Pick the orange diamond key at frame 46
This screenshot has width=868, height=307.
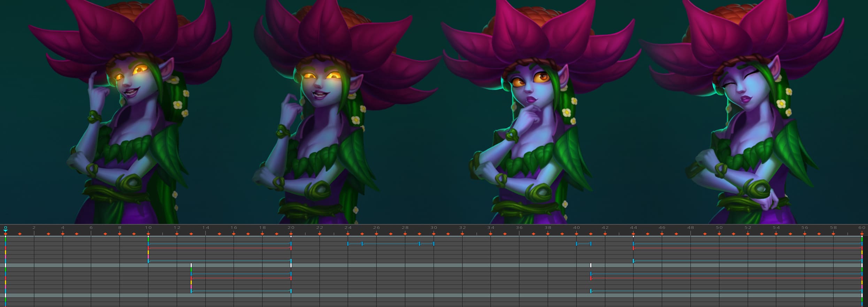[x=662, y=234]
